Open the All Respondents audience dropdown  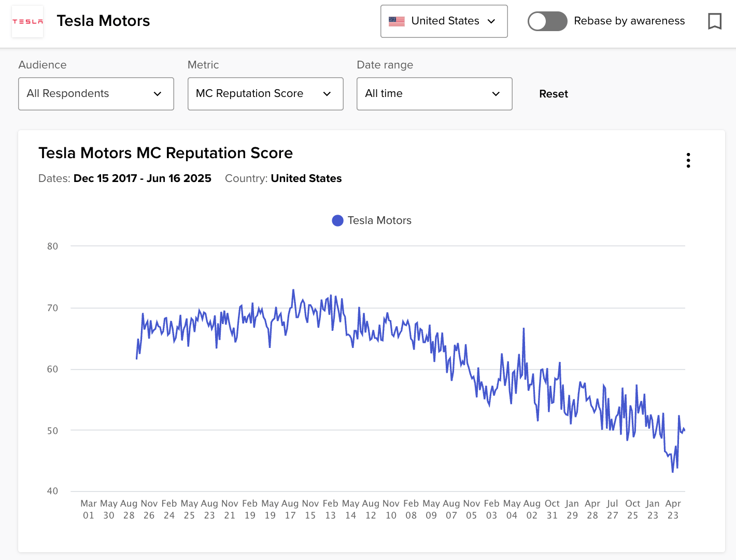tap(96, 94)
